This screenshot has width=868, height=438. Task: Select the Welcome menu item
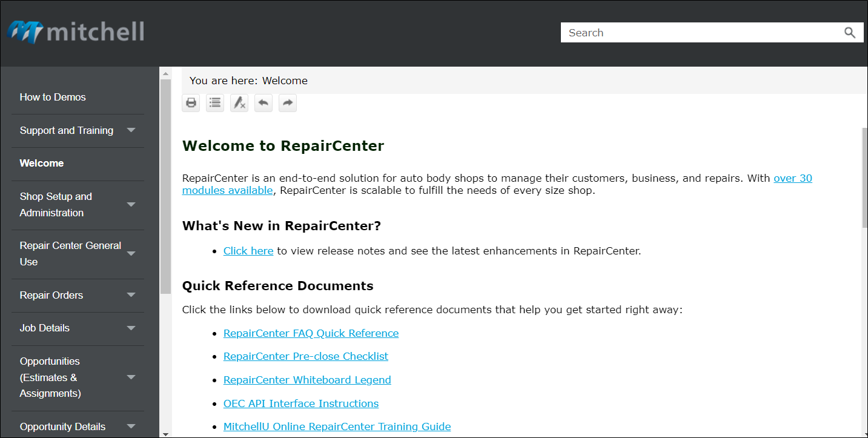pos(42,163)
